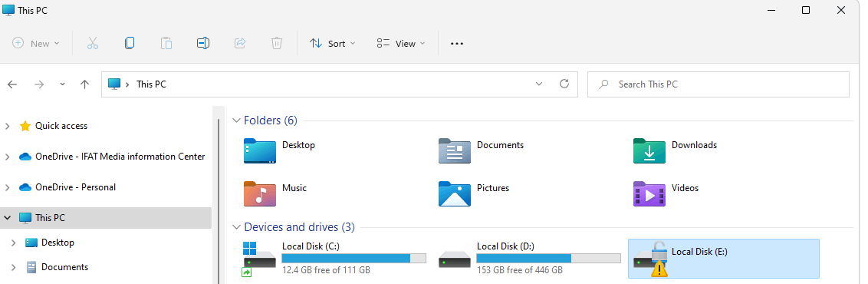
Task: Open the View dropdown menu
Action: click(x=401, y=43)
